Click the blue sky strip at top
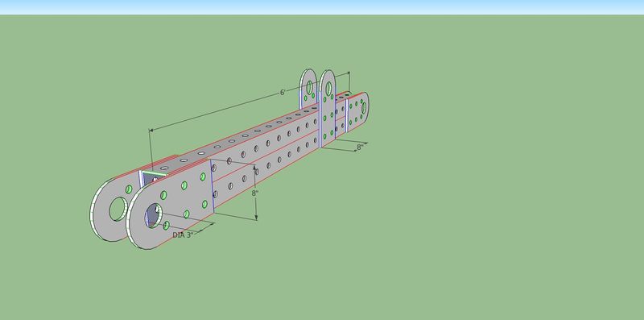Image resolution: width=644 pixels, height=320 pixels. click(322, 7)
